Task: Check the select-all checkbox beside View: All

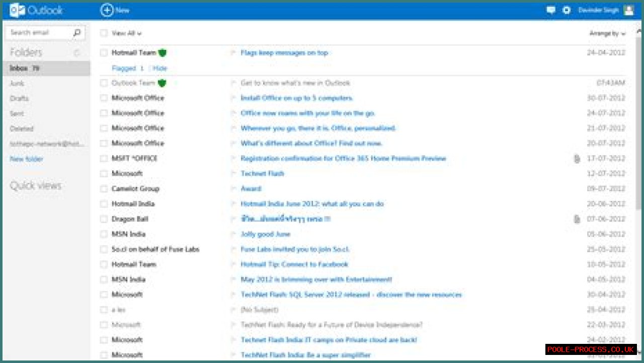Action: [x=104, y=33]
